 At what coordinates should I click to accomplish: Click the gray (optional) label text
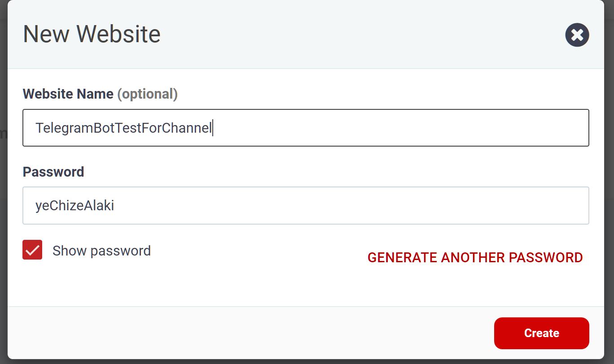(x=147, y=94)
